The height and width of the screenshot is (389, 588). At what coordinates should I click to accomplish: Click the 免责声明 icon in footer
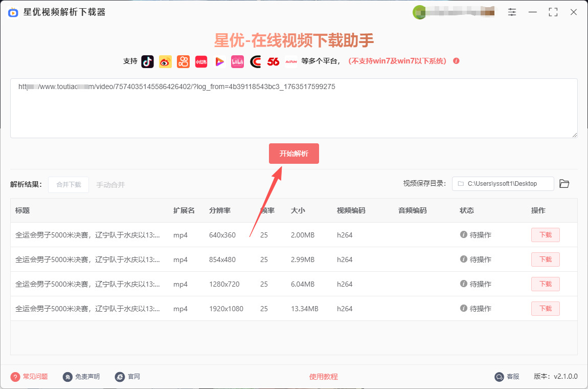[67, 377]
